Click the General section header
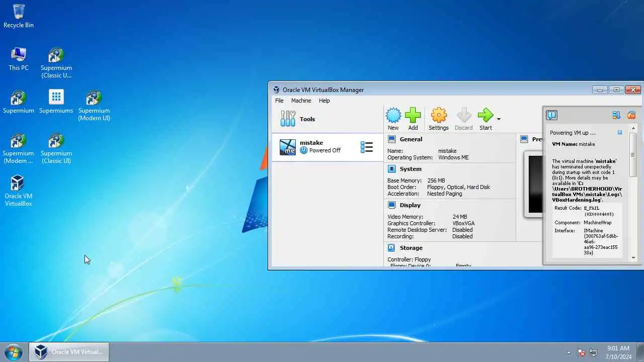The image size is (644, 362). (411, 139)
